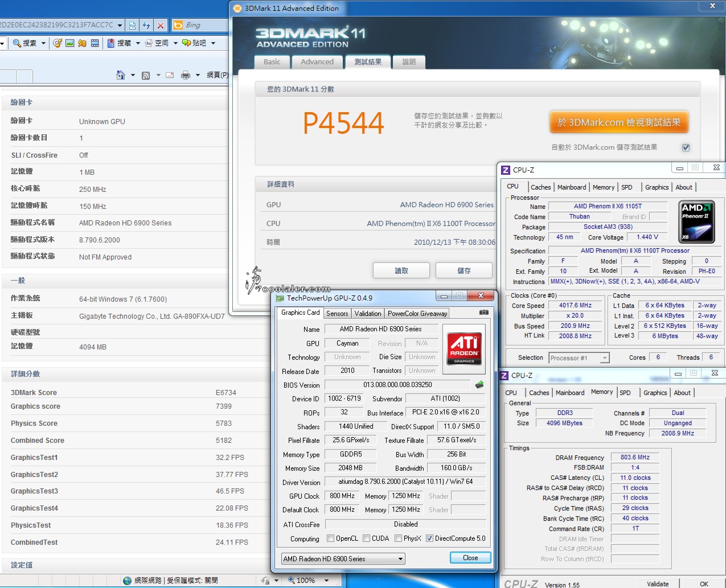Click the music note toolbar icon

[x=58, y=43]
